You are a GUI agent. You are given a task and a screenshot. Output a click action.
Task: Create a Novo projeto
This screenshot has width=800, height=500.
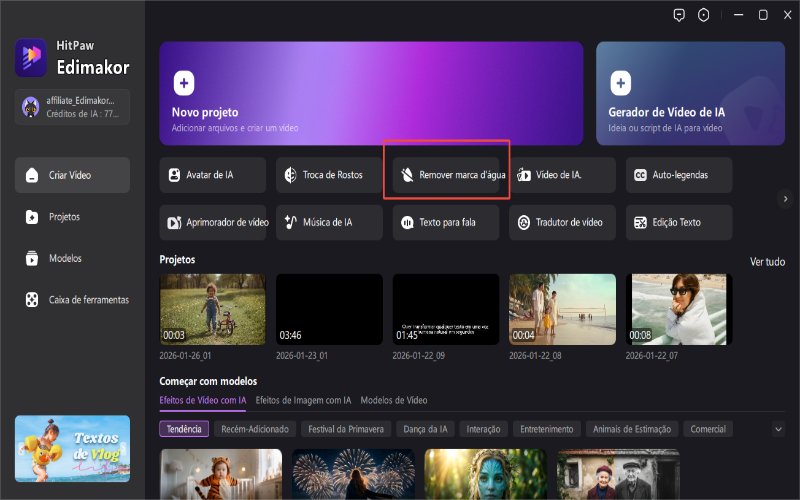click(x=371, y=94)
